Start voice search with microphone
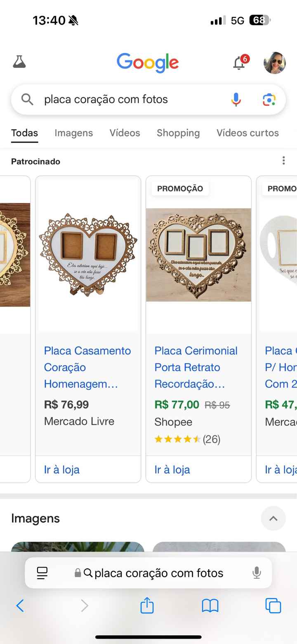The image size is (297, 644). tap(236, 100)
